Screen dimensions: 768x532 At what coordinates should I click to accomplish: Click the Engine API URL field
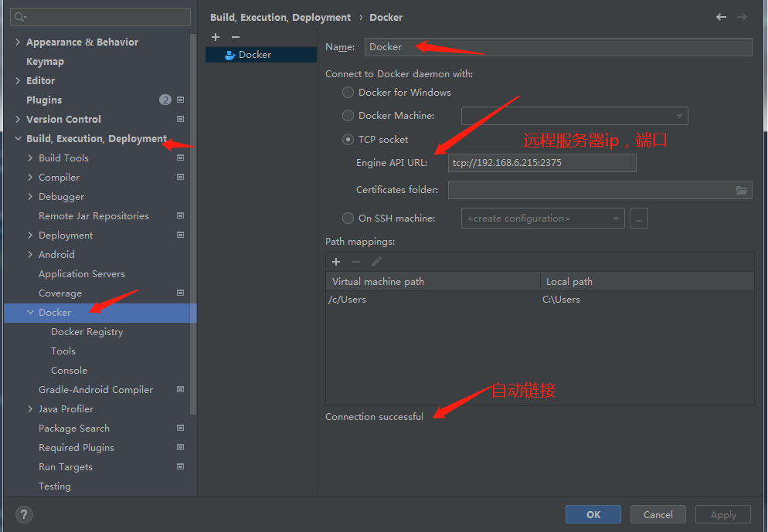[x=542, y=163]
